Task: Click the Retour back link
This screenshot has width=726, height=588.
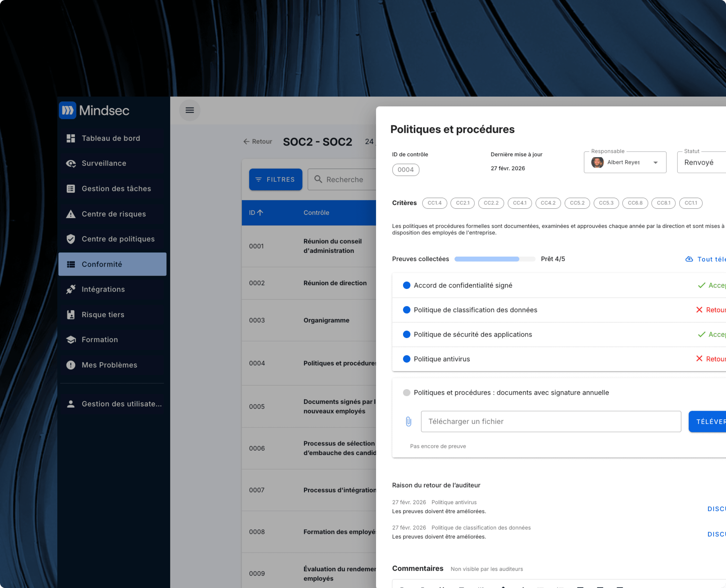Action: tap(257, 142)
